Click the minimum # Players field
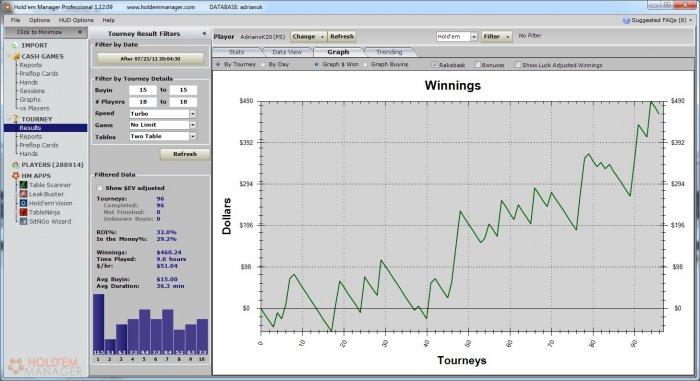 coord(143,102)
